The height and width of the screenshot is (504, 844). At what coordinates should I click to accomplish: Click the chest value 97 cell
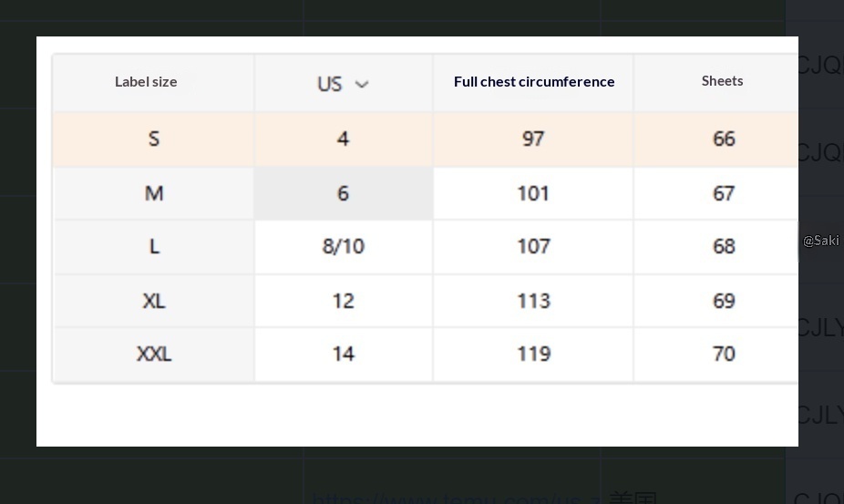533,139
